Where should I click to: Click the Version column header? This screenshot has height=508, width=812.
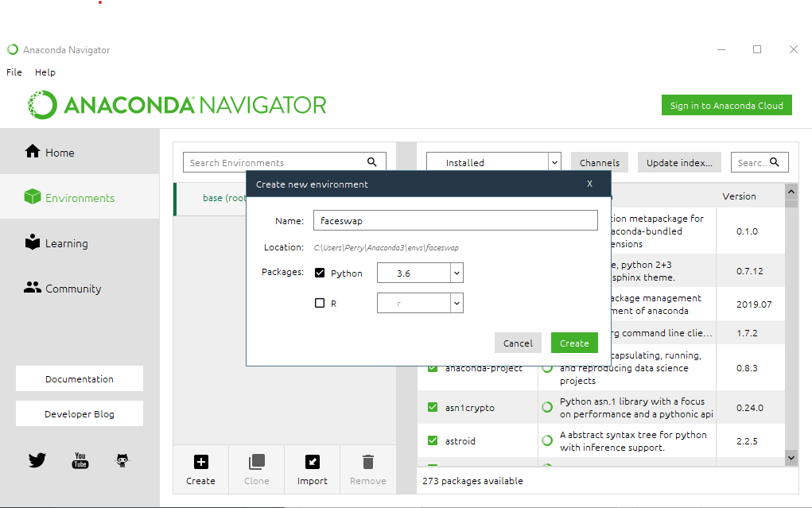coord(739,196)
